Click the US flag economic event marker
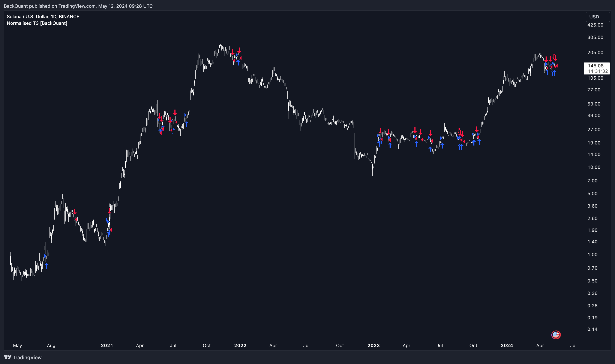The height and width of the screenshot is (364, 615). coord(556,335)
